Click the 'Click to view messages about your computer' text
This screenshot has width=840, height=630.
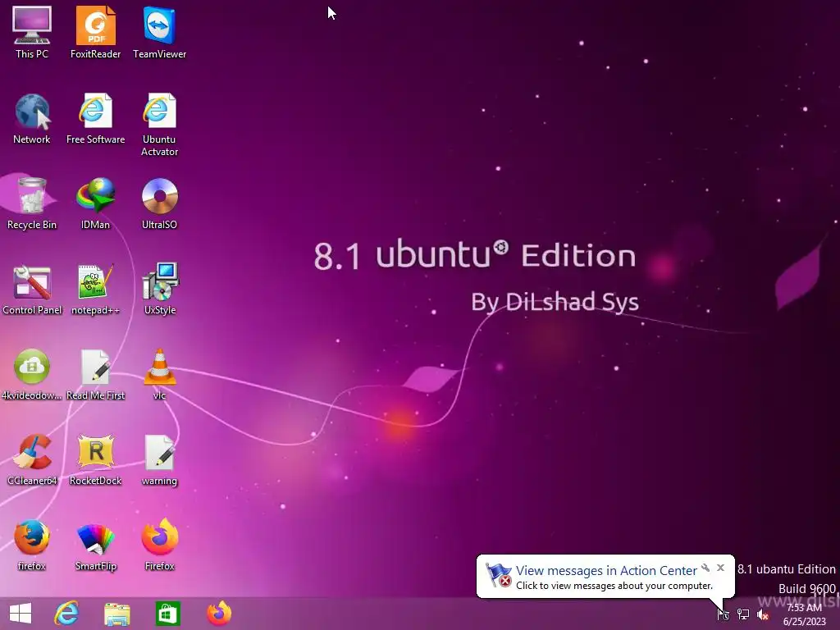614,586
